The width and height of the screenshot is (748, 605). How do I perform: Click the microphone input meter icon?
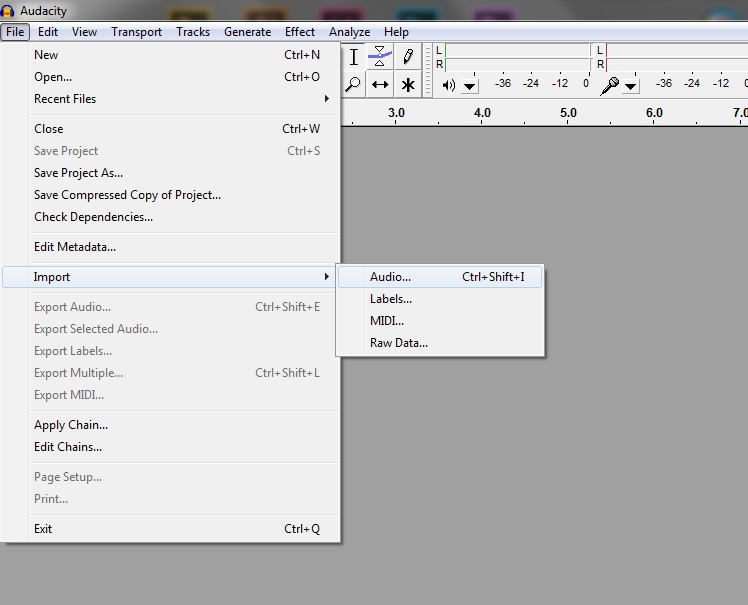pos(610,86)
